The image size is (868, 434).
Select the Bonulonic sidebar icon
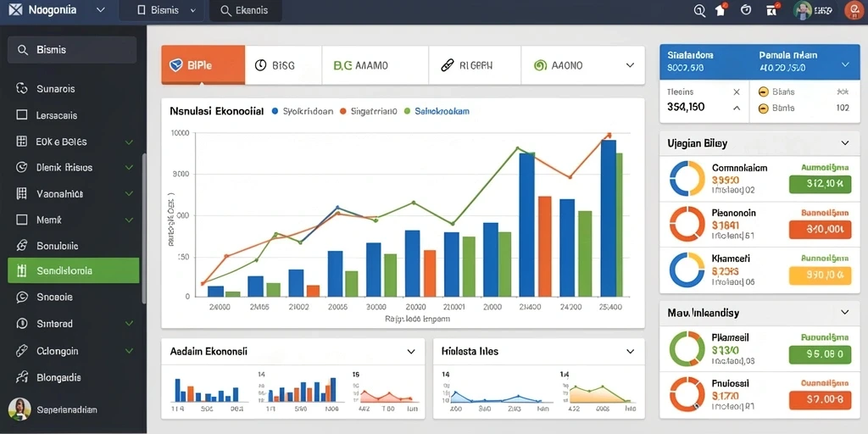pyautogui.click(x=22, y=245)
